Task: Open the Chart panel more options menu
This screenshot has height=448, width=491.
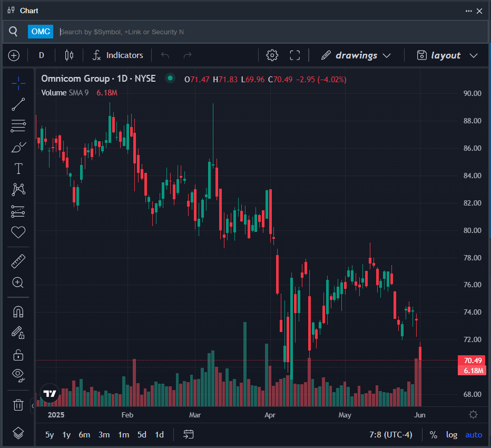Action: (x=469, y=11)
